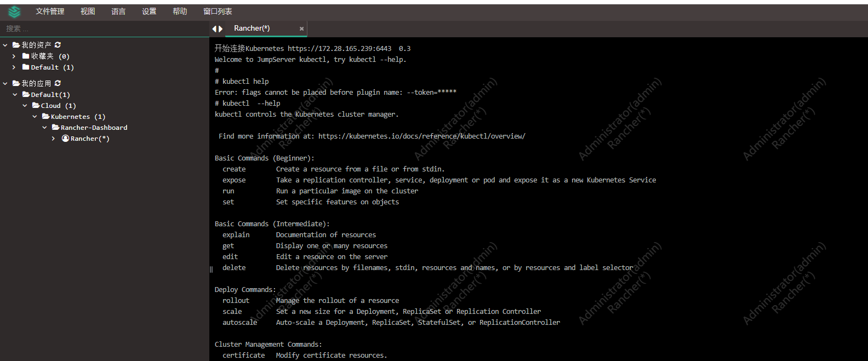Image resolution: width=868 pixels, height=361 pixels.
Task: Click the Rancher(*) user account icon
Action: 65,139
